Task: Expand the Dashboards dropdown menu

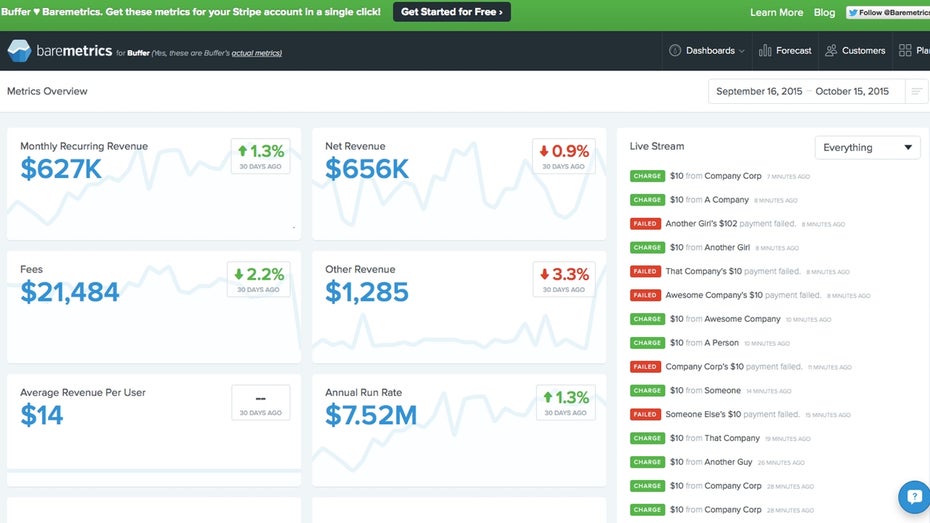Action: (x=706, y=50)
